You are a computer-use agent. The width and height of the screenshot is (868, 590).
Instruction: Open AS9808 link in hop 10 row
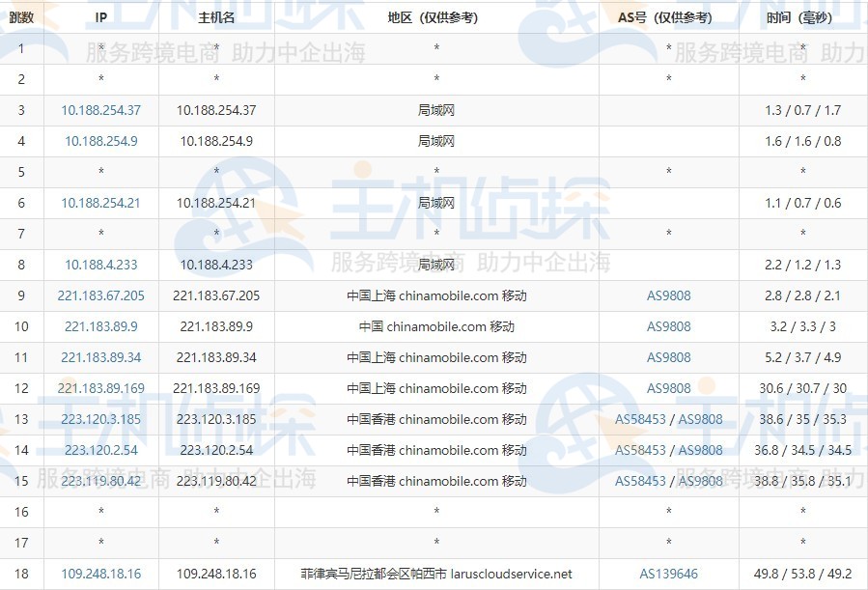669,326
